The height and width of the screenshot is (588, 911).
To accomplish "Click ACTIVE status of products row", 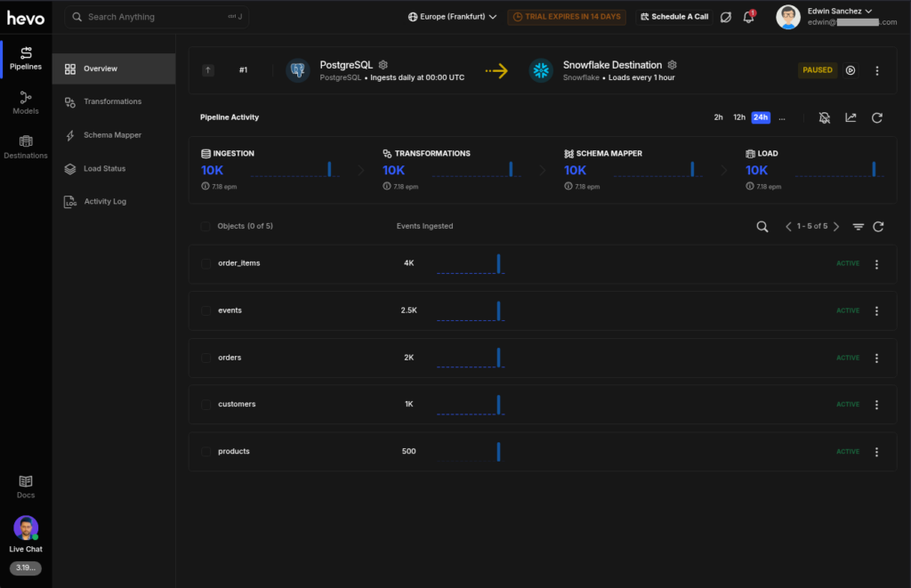I will [x=848, y=452].
